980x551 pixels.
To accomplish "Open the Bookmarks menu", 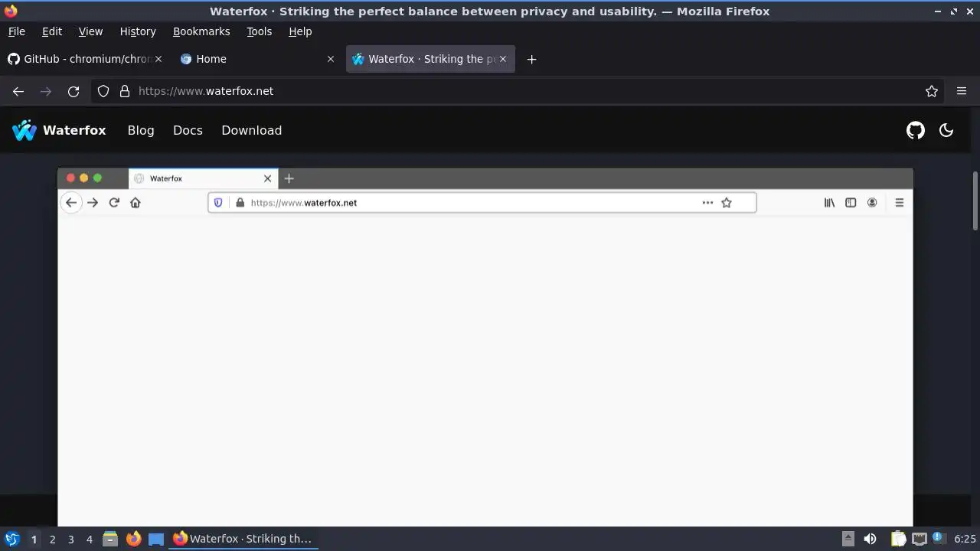I will coord(201,31).
